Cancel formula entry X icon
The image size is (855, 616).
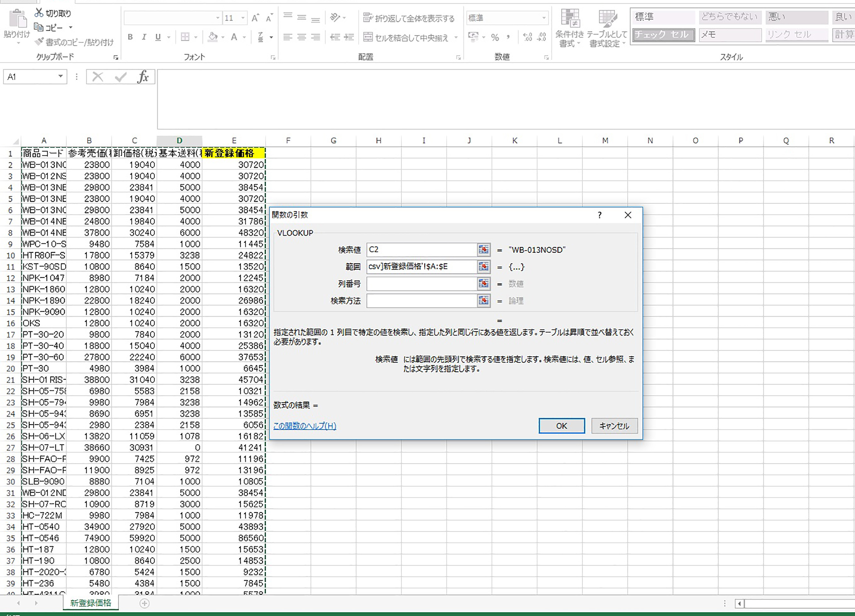(98, 77)
